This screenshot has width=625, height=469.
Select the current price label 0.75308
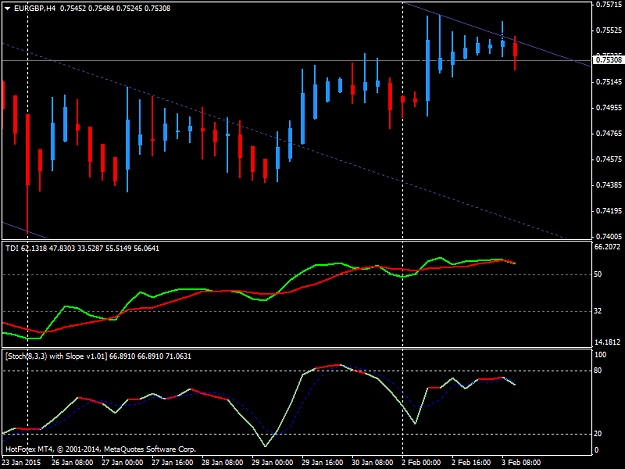coord(608,60)
